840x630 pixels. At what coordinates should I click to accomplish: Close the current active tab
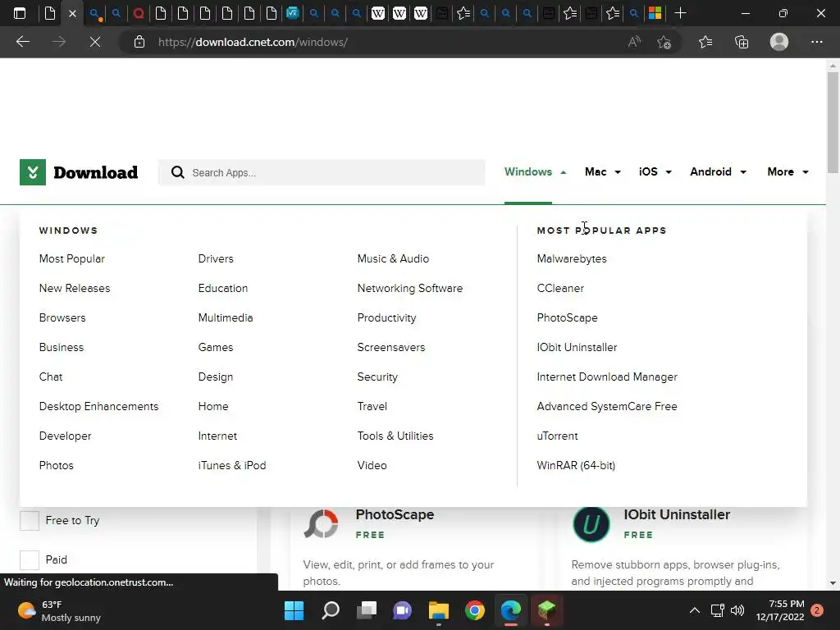point(72,13)
